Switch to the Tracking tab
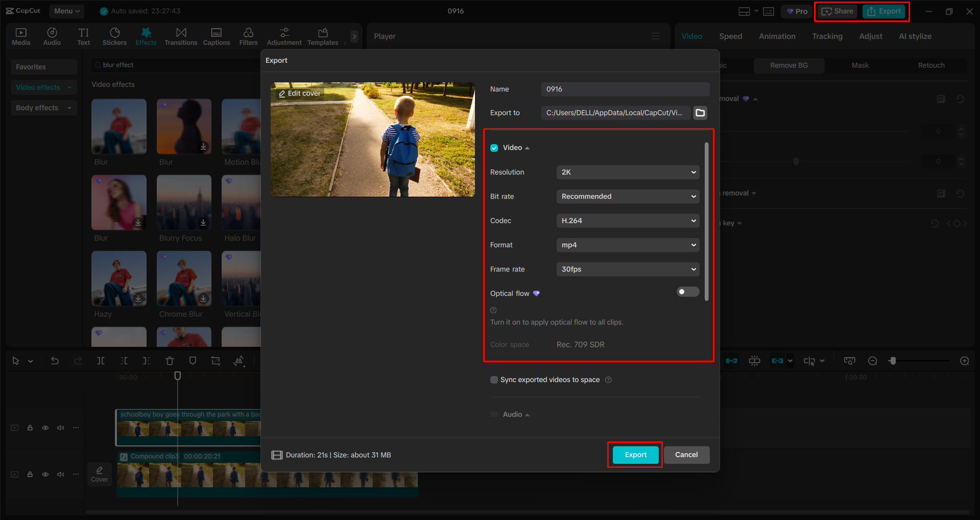Screen dimensions: 980x520 (827, 36)
